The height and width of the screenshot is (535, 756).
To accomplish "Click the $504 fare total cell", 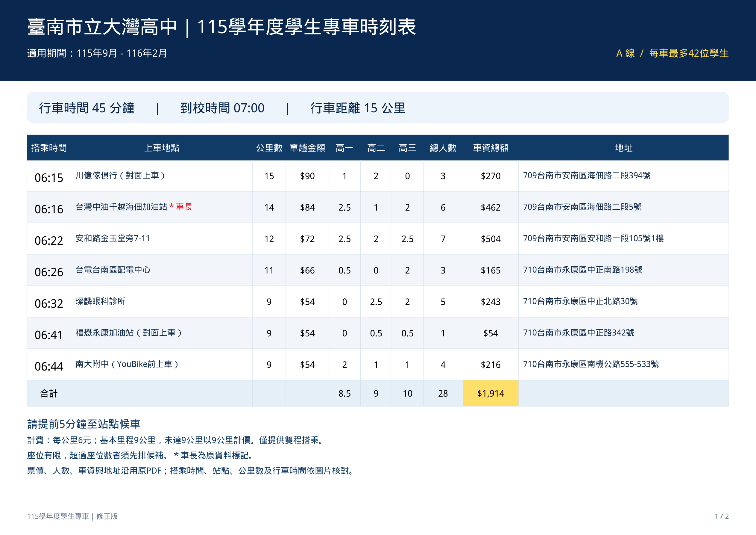I will click(x=491, y=239).
